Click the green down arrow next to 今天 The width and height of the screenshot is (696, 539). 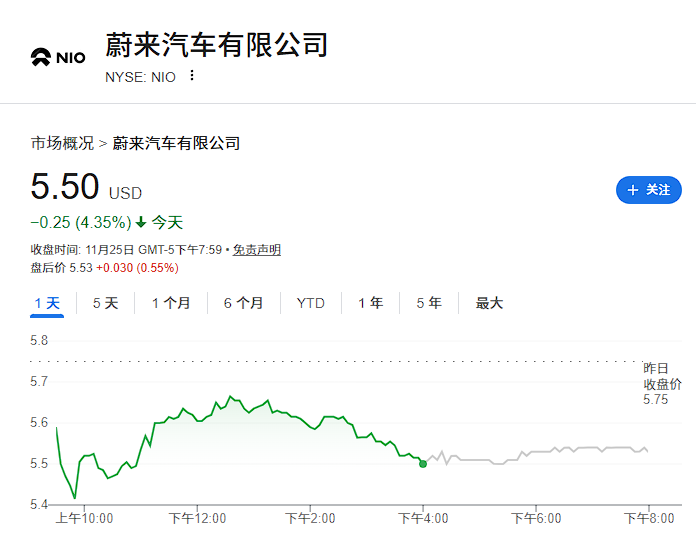pos(141,222)
